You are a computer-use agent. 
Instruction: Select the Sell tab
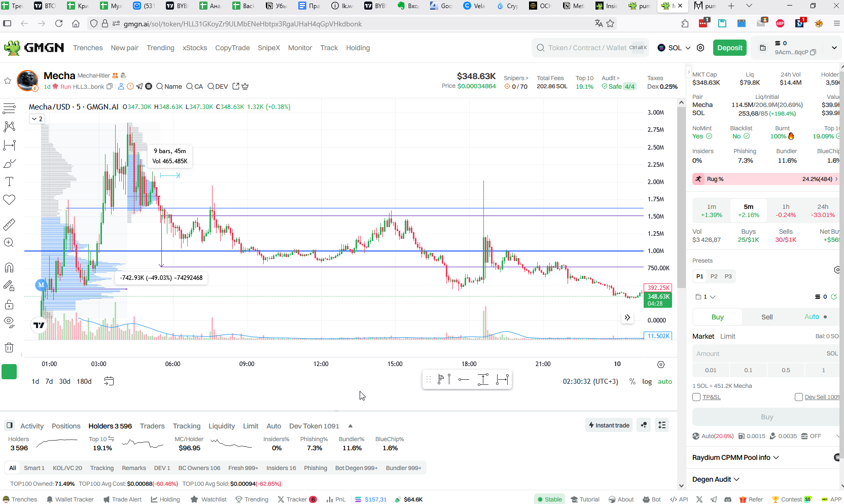[x=767, y=317]
